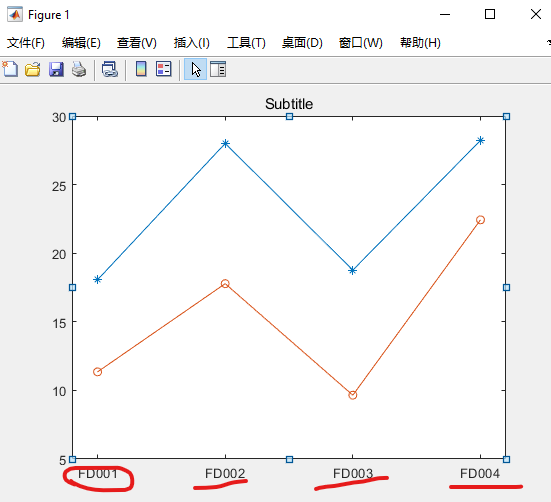This screenshot has width=551, height=502.
Task: Click the blue star marker at FD003
Action: (352, 270)
